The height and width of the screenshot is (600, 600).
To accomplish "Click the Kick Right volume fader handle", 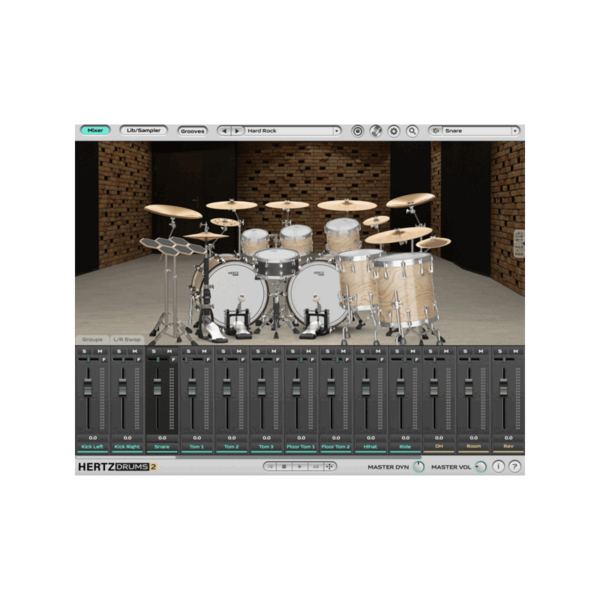I will point(122,387).
